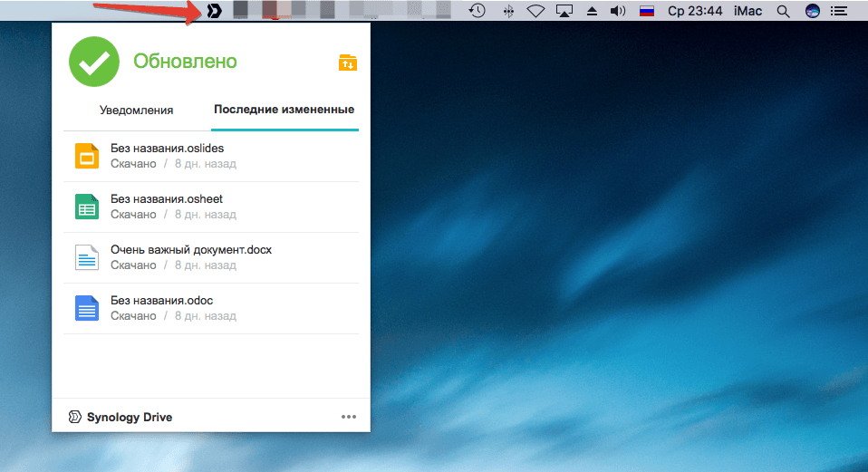Open Spotlight search magnifier

tap(783, 11)
